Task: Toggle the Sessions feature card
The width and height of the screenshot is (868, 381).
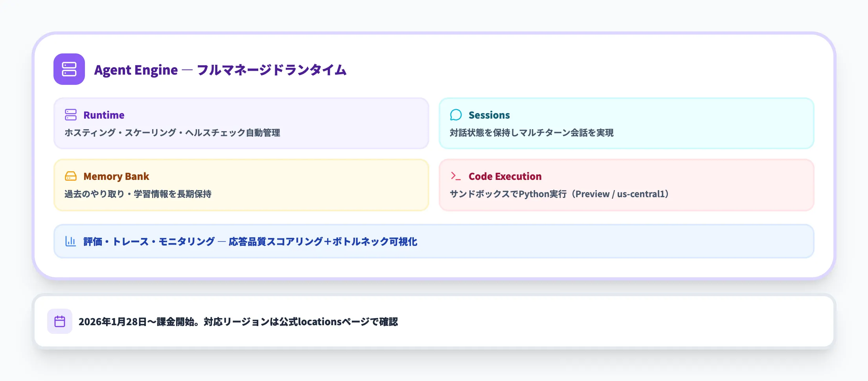Action: point(627,123)
